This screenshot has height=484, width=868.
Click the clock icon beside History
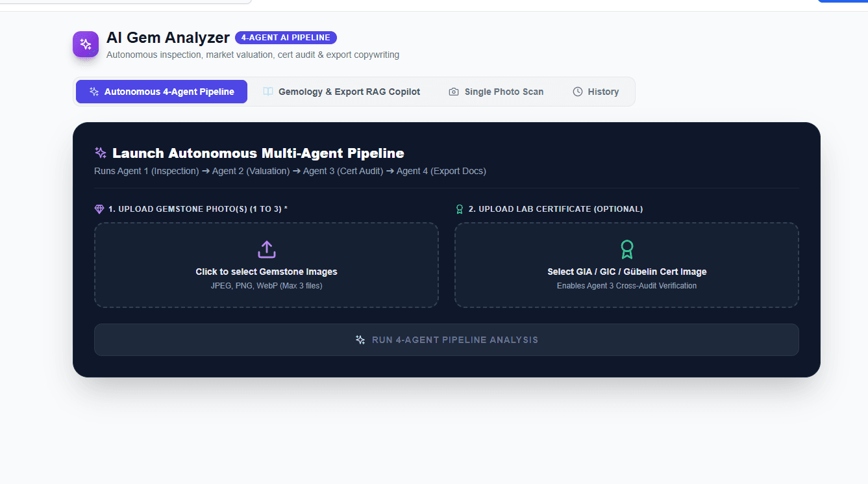(578, 92)
